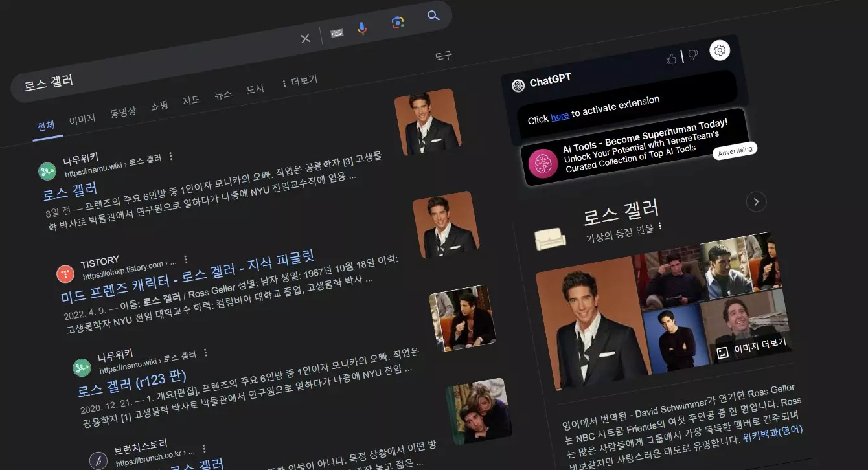Clear the search box with the X icon
This screenshot has height=470, width=868.
pyautogui.click(x=304, y=38)
